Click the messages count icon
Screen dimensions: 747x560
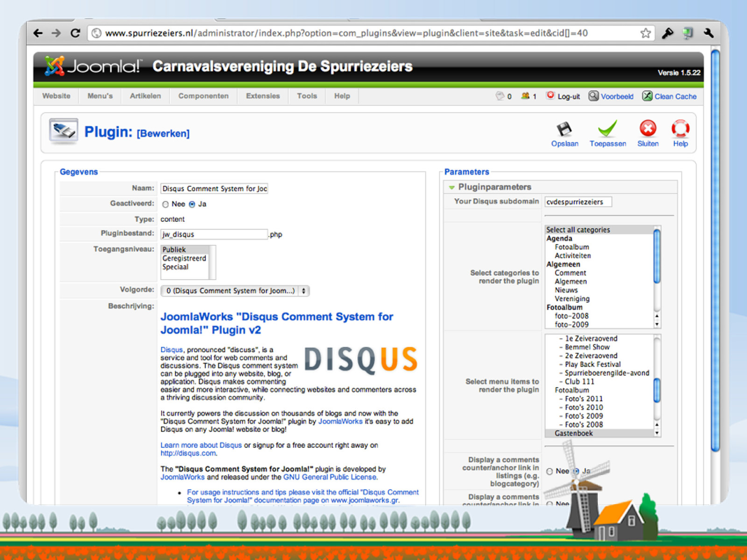pos(500,96)
